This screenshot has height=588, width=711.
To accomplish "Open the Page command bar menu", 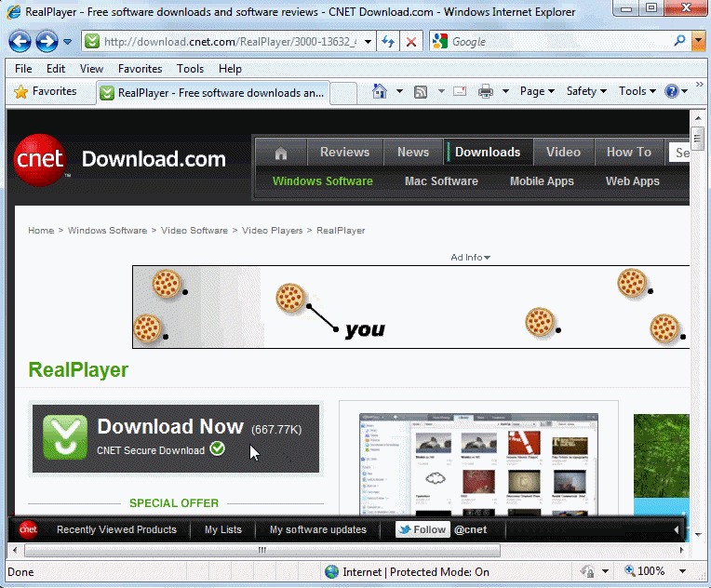I will point(537,91).
